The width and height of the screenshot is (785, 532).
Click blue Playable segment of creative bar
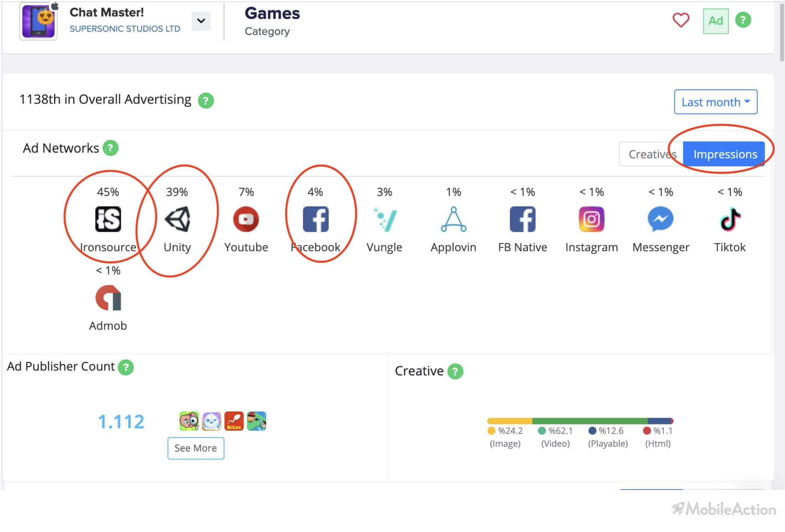(659, 421)
